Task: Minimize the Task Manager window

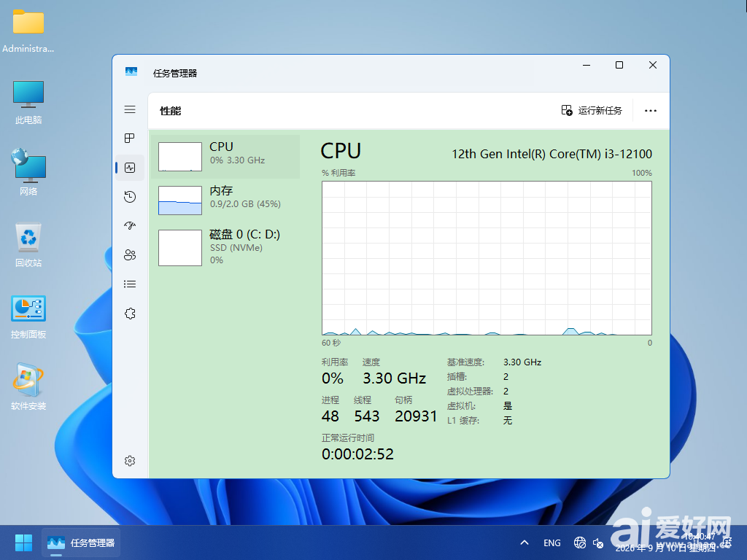Action: pos(587,65)
